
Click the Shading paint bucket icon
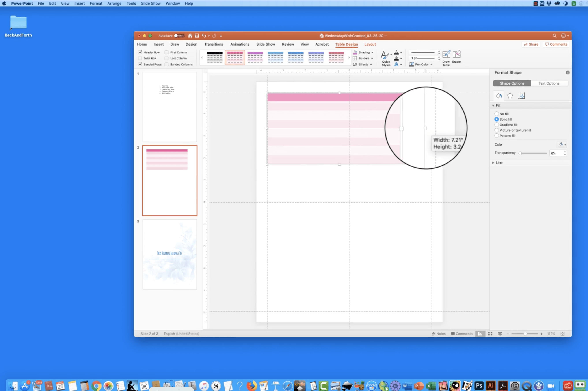355,52
